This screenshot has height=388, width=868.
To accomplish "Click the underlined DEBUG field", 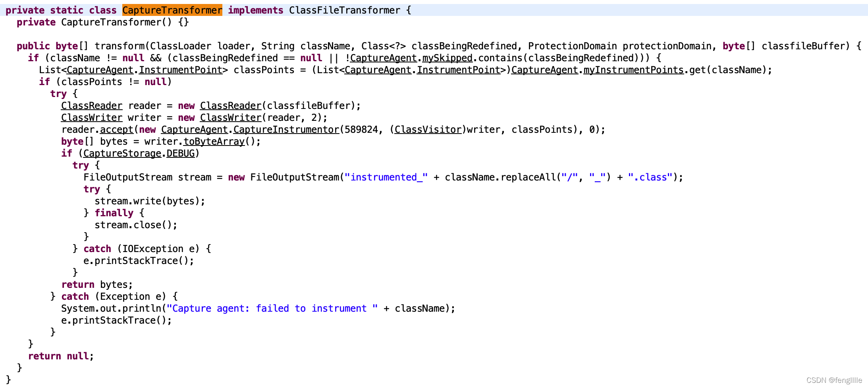I will [181, 153].
